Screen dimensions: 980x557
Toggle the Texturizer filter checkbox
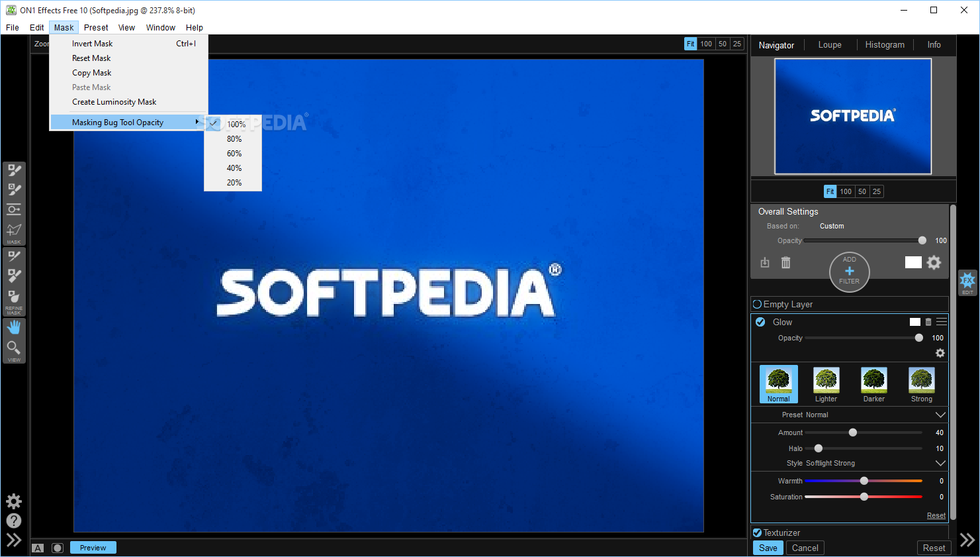click(x=757, y=532)
